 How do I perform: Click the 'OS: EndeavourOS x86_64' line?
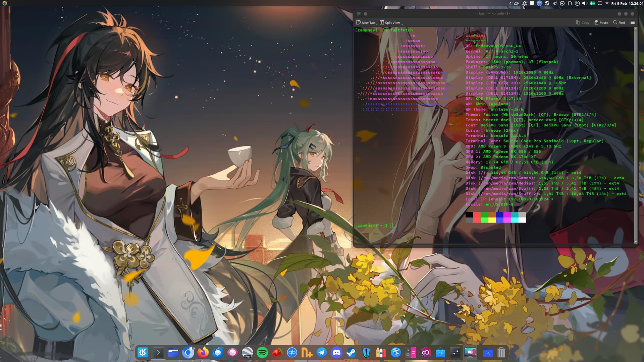493,46
